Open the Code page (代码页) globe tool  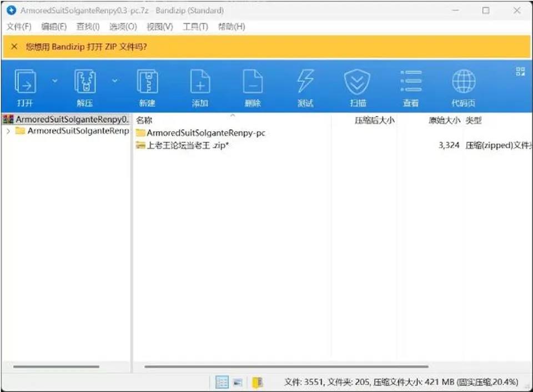pyautogui.click(x=464, y=81)
